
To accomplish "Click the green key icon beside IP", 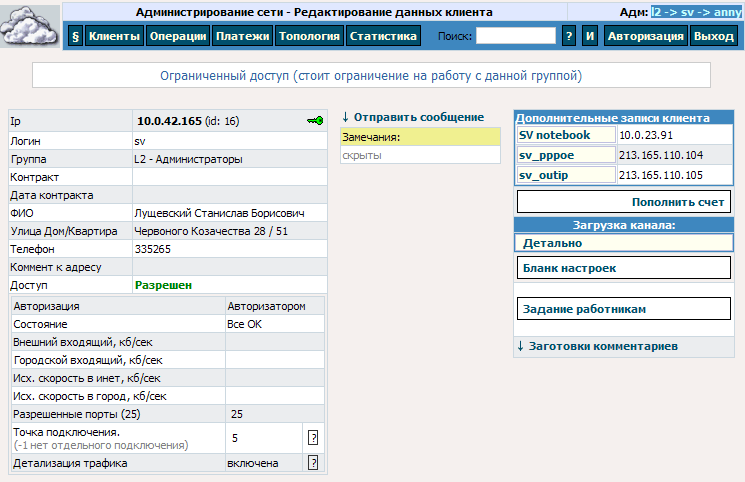I will pos(315,121).
